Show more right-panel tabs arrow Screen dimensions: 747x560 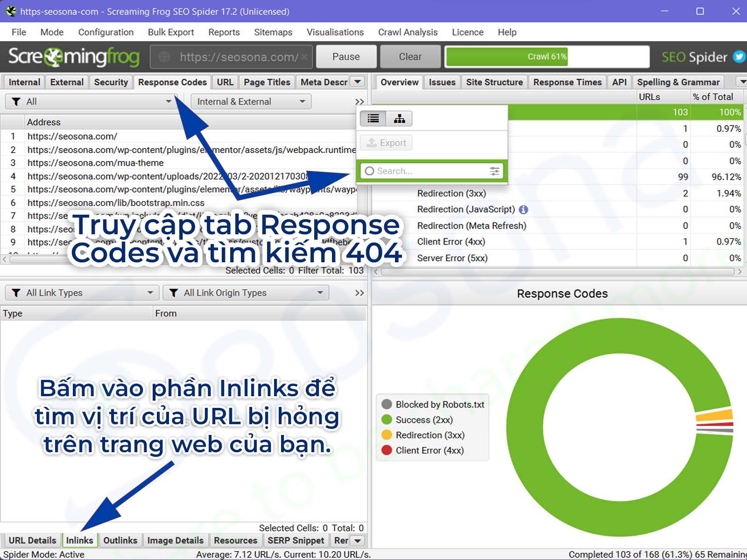click(743, 82)
